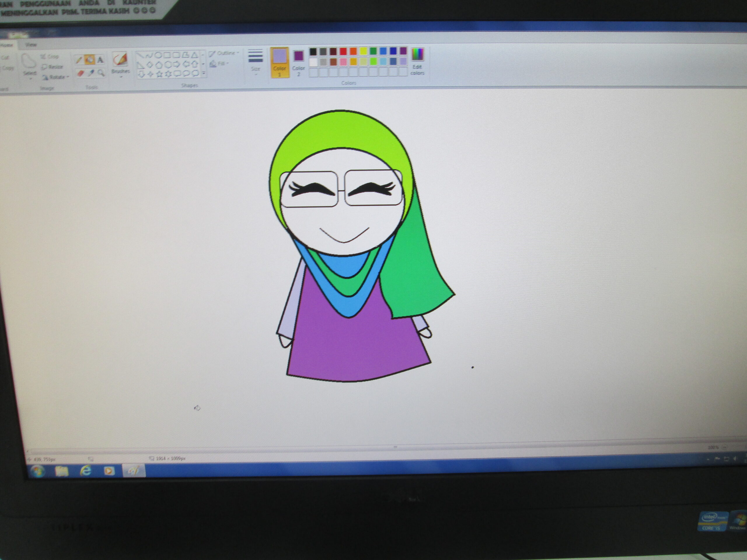Select the Text tool
747x560 pixels.
100,60
